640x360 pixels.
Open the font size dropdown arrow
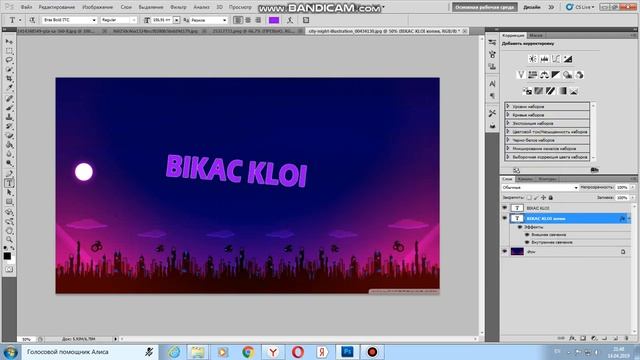[x=176, y=20]
